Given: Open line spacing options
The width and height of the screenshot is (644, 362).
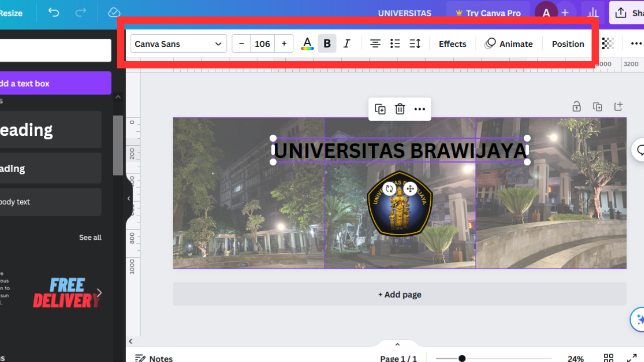Looking at the screenshot, I should click(415, 44).
